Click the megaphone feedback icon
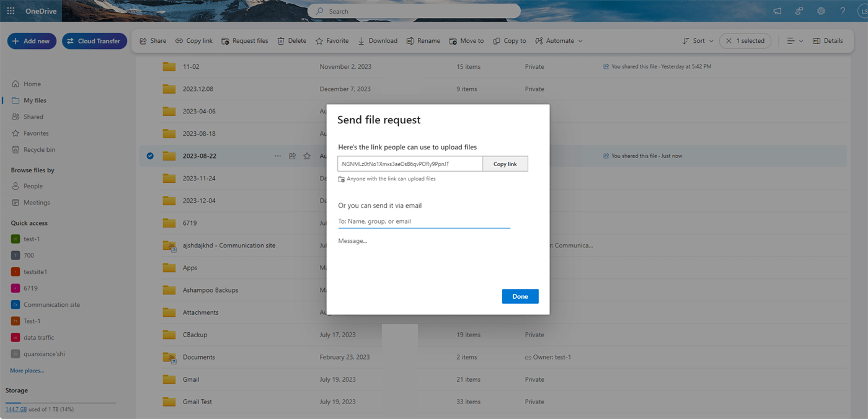This screenshot has height=419, width=868. pos(777,11)
